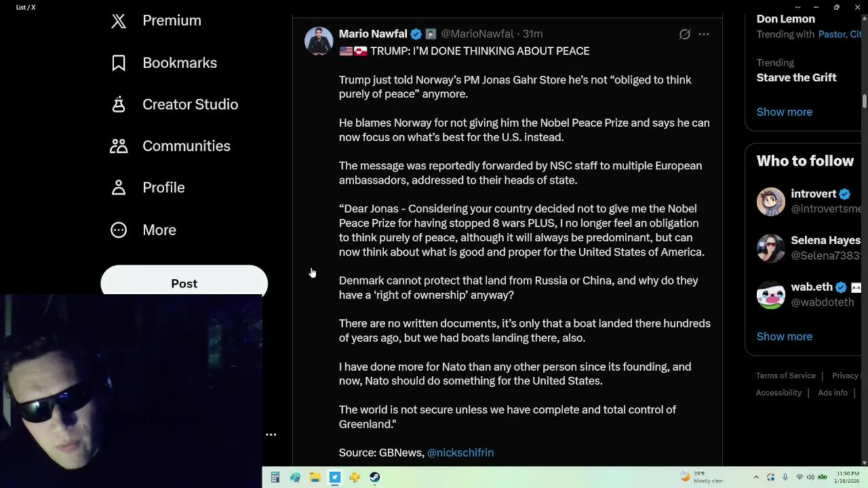Open the @nickschifrin mention link
Screen dimensions: 868x488
(x=460, y=453)
